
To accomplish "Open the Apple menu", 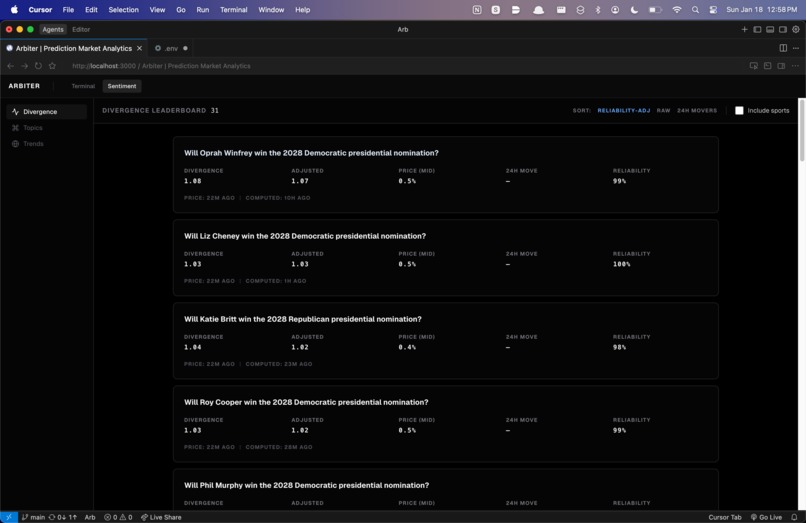I will (x=14, y=9).
